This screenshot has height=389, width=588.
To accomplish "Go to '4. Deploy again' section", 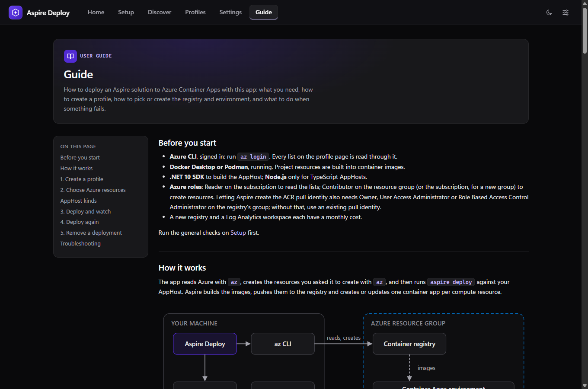I will click(x=80, y=222).
